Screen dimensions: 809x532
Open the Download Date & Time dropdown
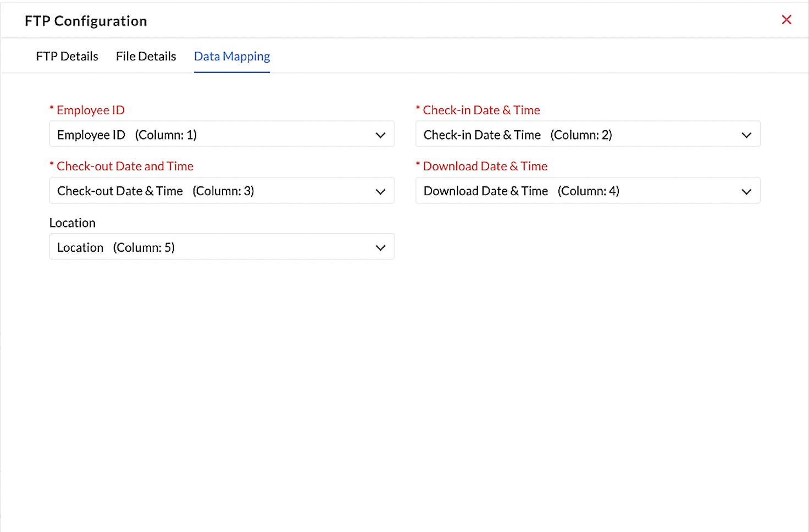point(588,191)
